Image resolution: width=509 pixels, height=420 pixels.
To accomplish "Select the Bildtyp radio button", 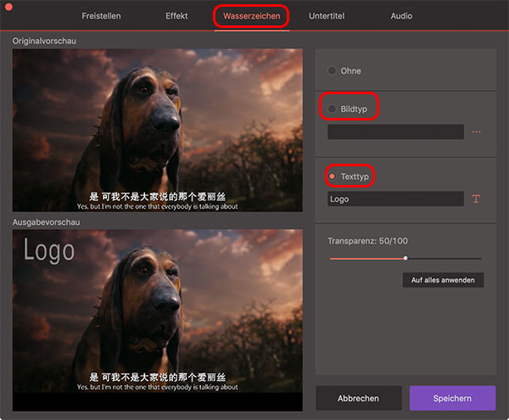I will pos(332,109).
